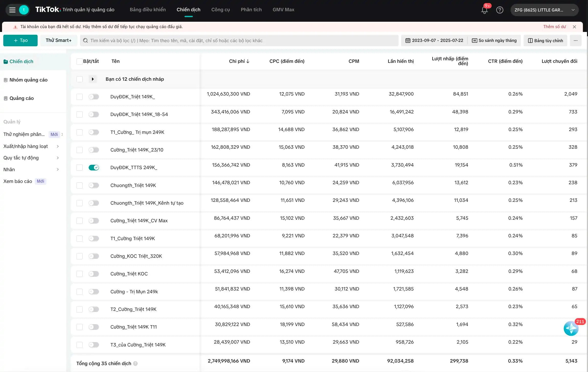Click Thêm số dư link

555,27
